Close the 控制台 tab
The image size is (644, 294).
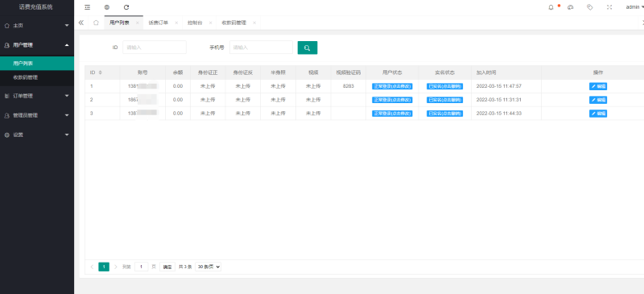click(210, 23)
